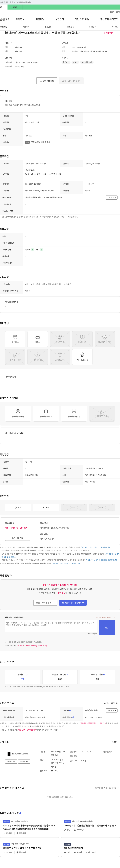Screen dimensions: 120x868
Task: Click the 기숙사 welfare icon
Action: click(x=38, y=339)
